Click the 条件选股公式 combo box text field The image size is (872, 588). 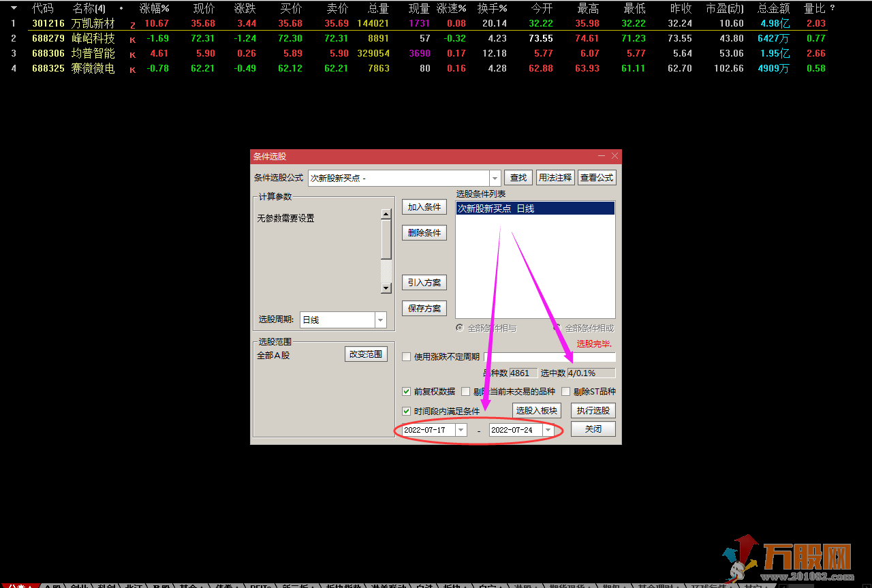[x=399, y=179]
